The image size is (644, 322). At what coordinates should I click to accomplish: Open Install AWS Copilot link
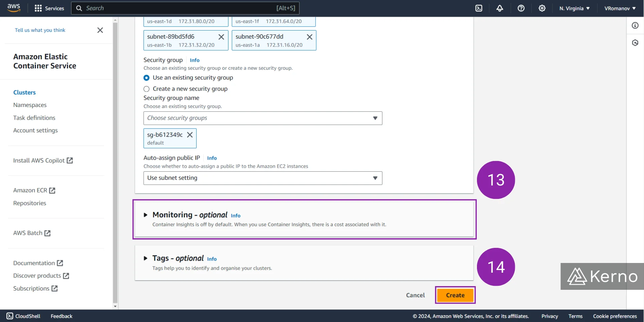tap(39, 161)
